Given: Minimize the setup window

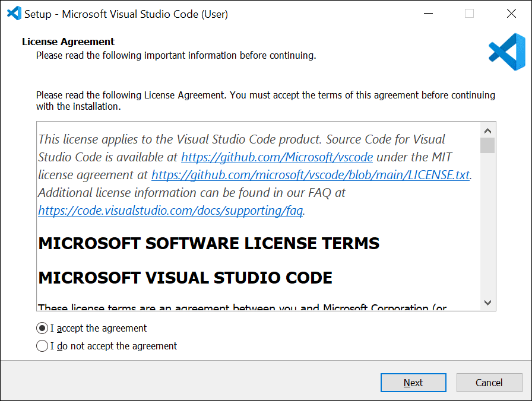Looking at the screenshot, I should [428, 13].
